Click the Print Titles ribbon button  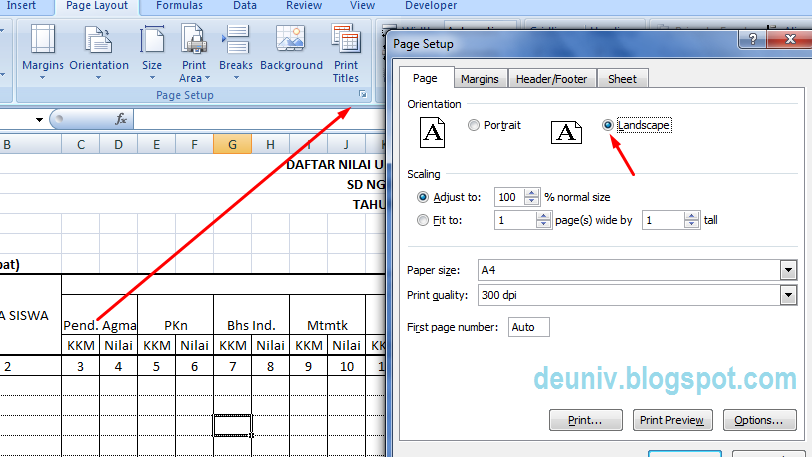click(x=345, y=52)
